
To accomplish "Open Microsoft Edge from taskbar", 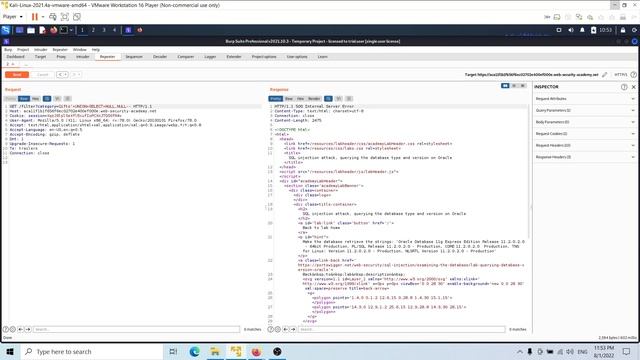I will [194, 351].
